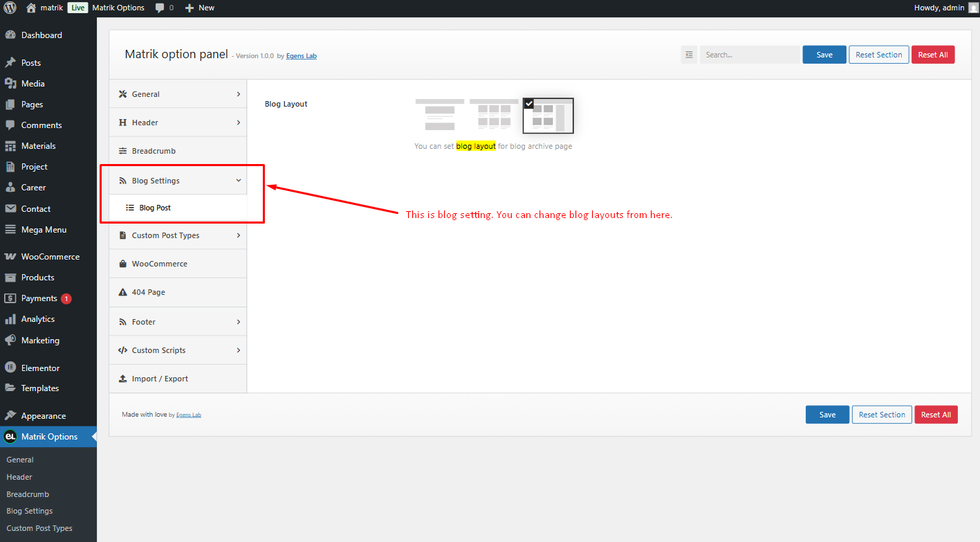Image resolution: width=980 pixels, height=542 pixels.
Task: Click the Marketing megaphone icon
Action: [10, 341]
